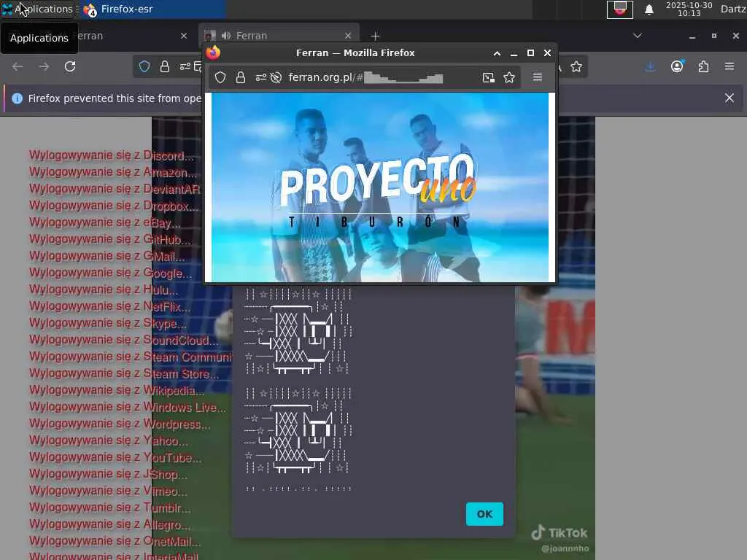This screenshot has height=560, width=747.
Task: Click 'Wylogowywanie się z Wikipedia...' text
Action: pyautogui.click(x=117, y=391)
